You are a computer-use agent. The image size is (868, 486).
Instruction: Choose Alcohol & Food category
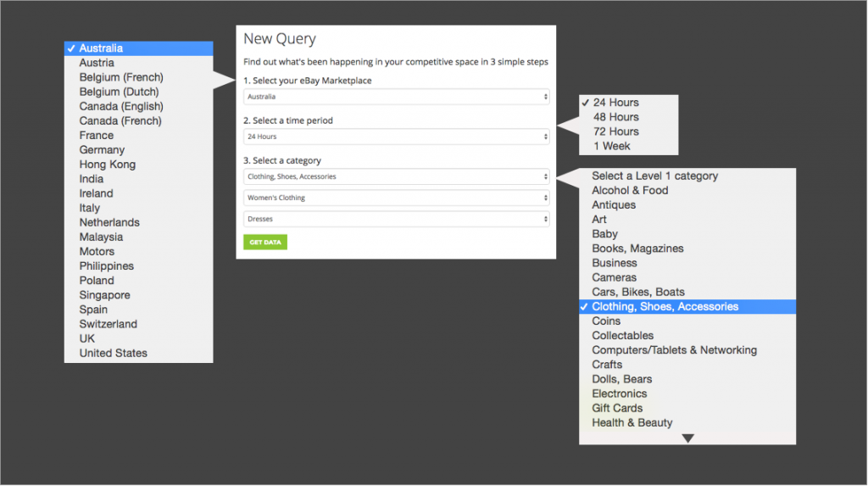coord(687,190)
